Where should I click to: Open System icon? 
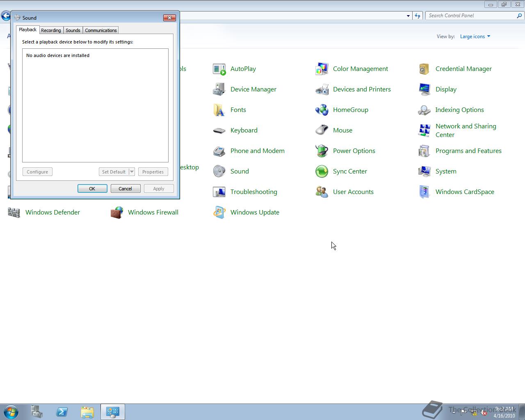click(425, 171)
